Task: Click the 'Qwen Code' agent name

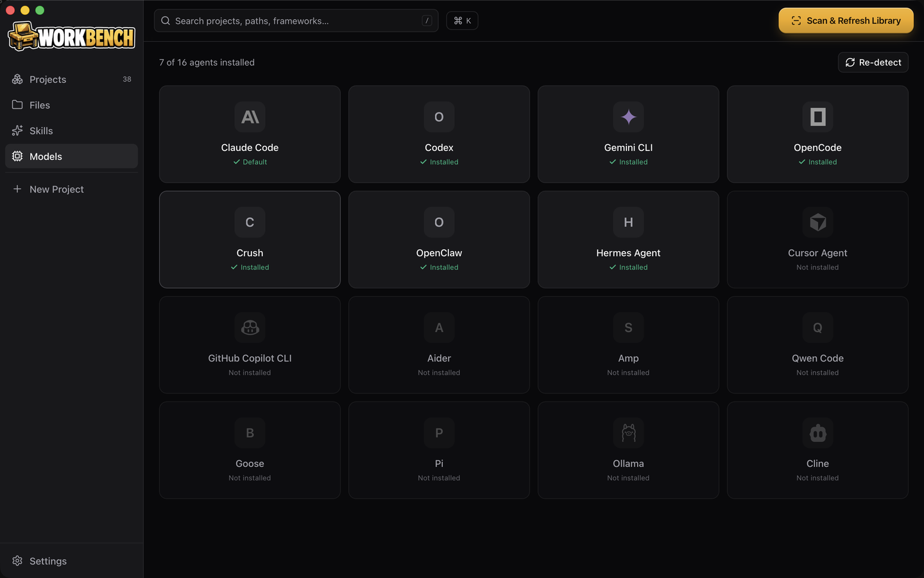Action: tap(817, 358)
